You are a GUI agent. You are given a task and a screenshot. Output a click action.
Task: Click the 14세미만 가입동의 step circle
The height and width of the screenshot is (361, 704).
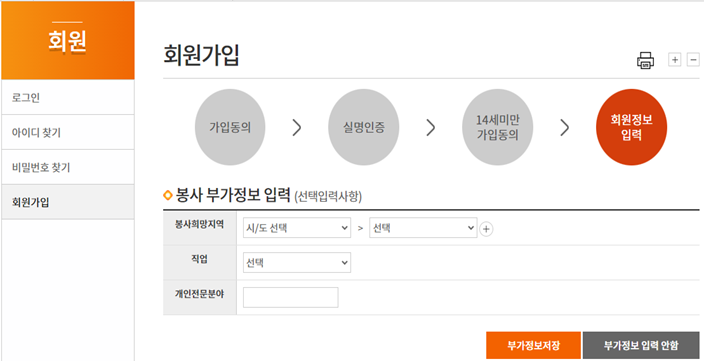pos(497,128)
